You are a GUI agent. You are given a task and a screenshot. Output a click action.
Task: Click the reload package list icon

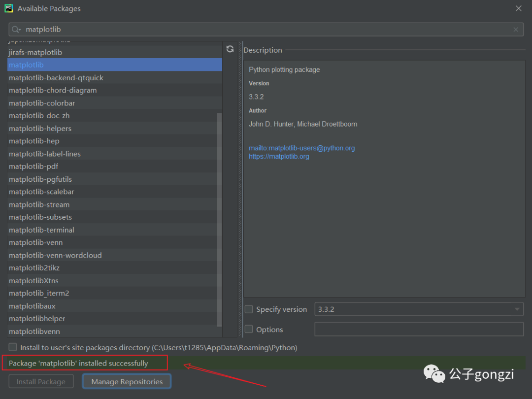click(x=230, y=49)
